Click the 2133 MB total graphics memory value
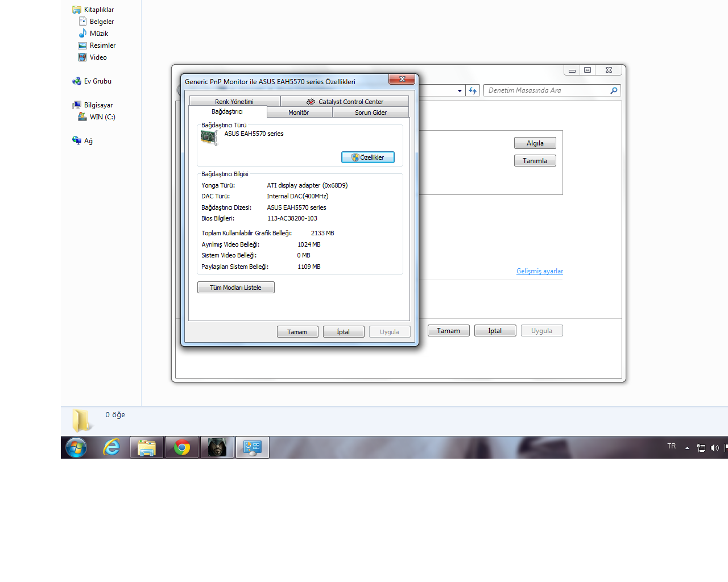 (322, 233)
